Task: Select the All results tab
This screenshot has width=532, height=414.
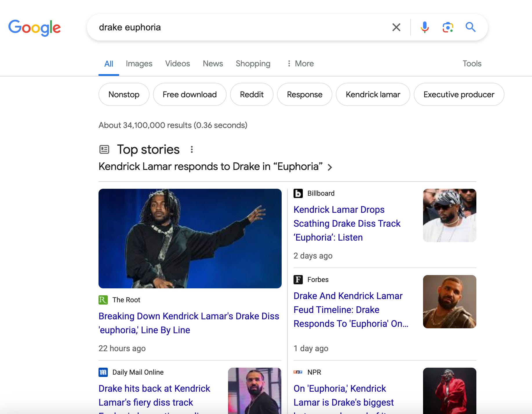Action: coord(109,64)
